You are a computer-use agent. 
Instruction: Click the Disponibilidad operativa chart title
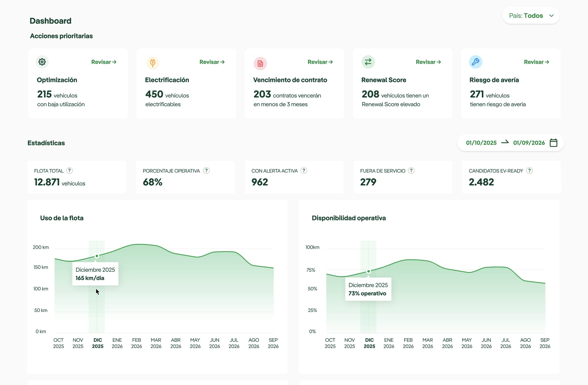349,218
